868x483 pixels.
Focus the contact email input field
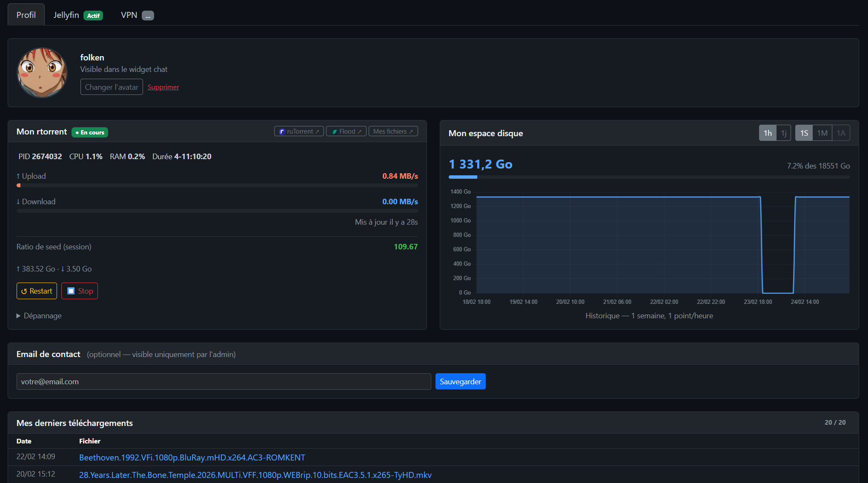point(223,382)
